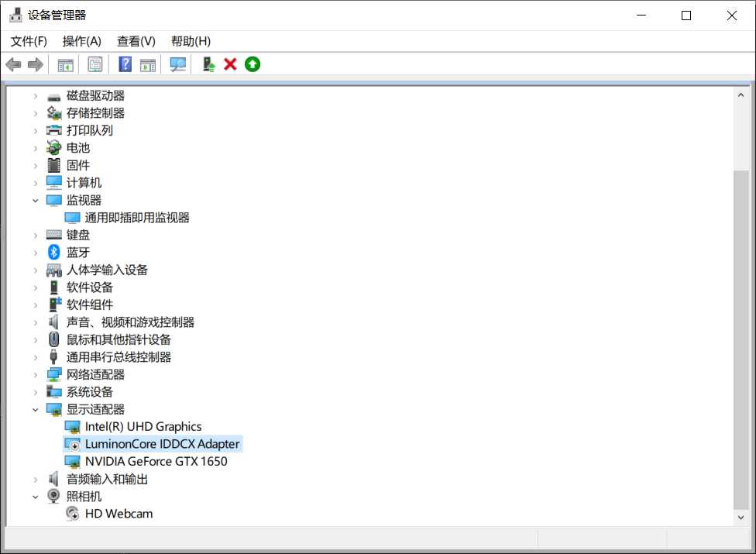
Task: Click the Forward navigation arrow
Action: tap(36, 64)
